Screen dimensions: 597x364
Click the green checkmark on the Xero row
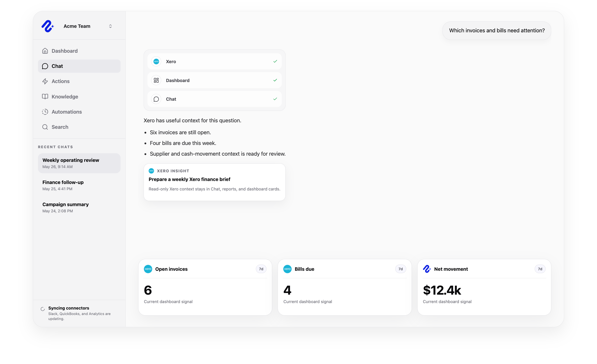275,61
